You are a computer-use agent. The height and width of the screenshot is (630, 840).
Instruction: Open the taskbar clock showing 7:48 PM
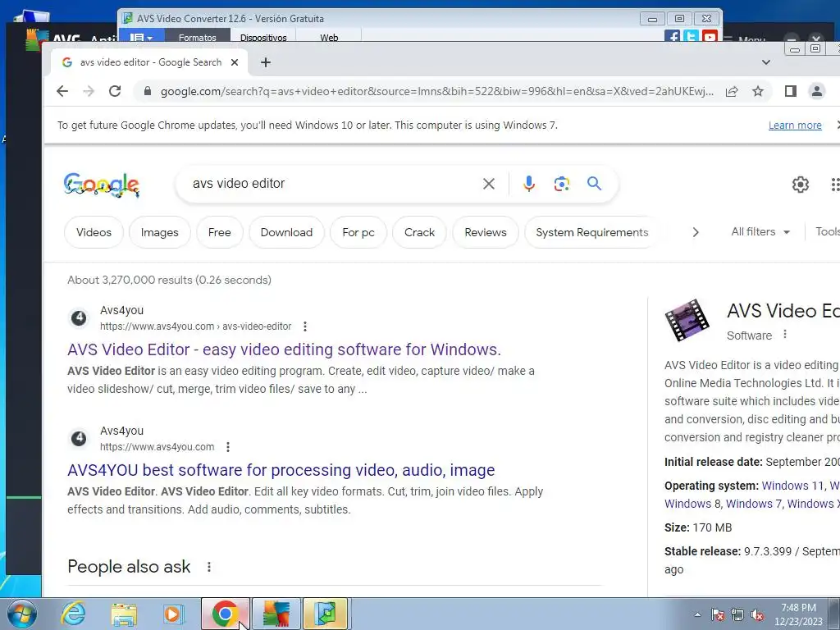click(798, 614)
